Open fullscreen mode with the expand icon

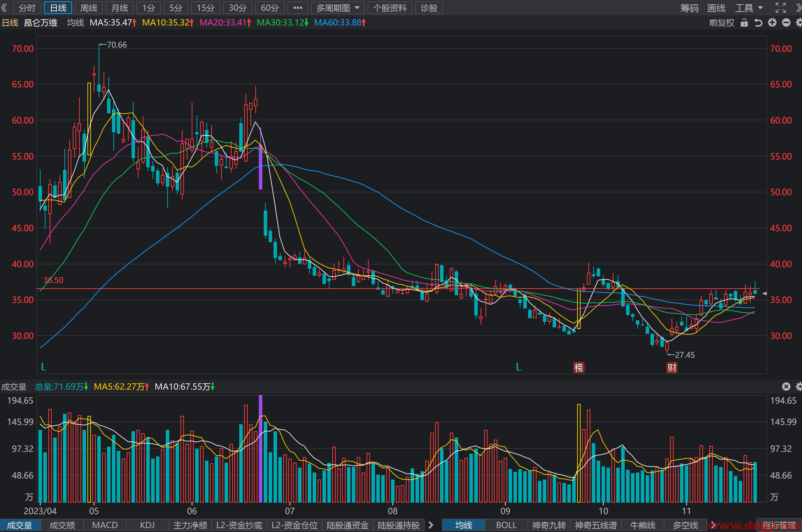coord(781,8)
